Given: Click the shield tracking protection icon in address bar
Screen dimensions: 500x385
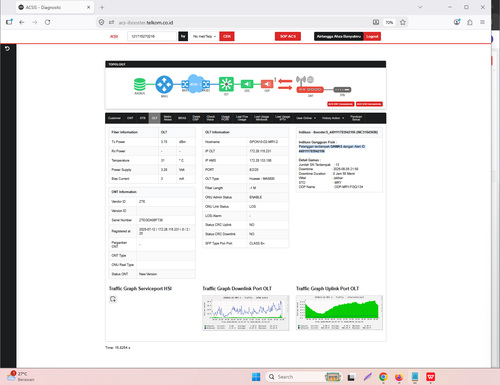Looking at the screenshot, I should 101,22.
